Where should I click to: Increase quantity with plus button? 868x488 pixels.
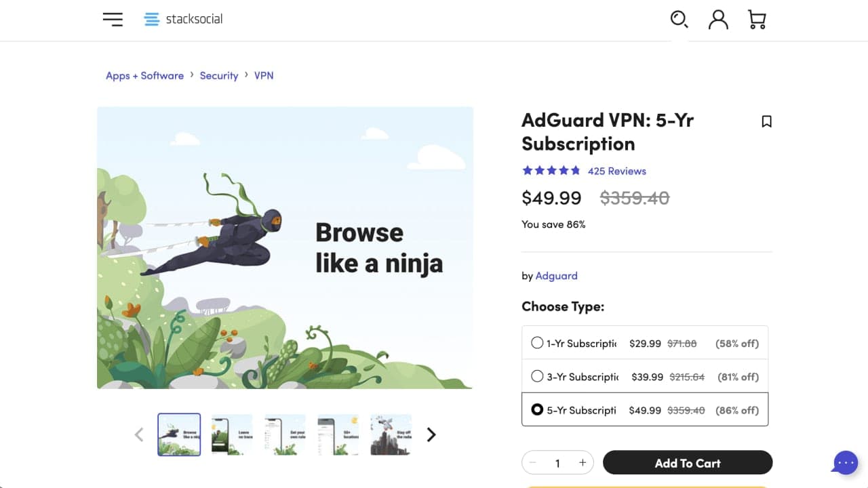(x=582, y=463)
